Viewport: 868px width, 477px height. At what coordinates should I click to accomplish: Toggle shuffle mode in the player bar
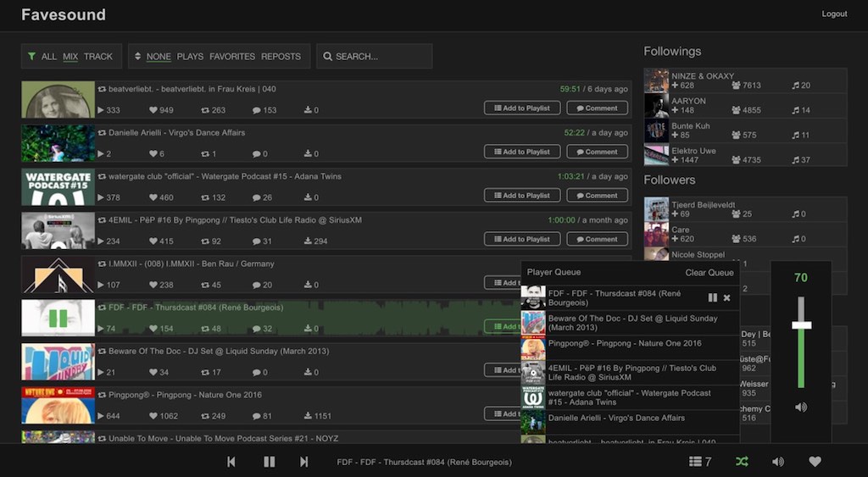tap(743, 462)
